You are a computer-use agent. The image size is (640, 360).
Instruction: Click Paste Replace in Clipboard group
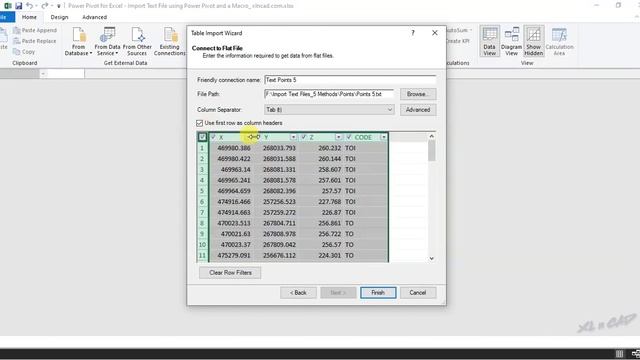pos(35,41)
